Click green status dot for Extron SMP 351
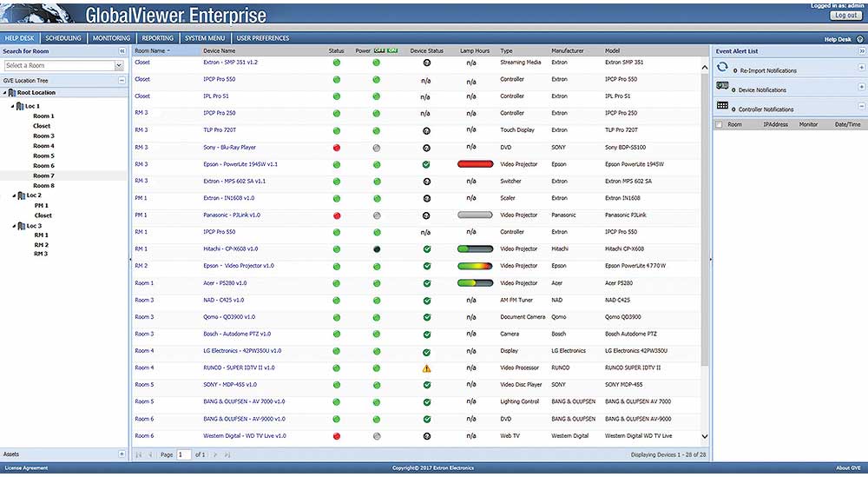 (337, 63)
